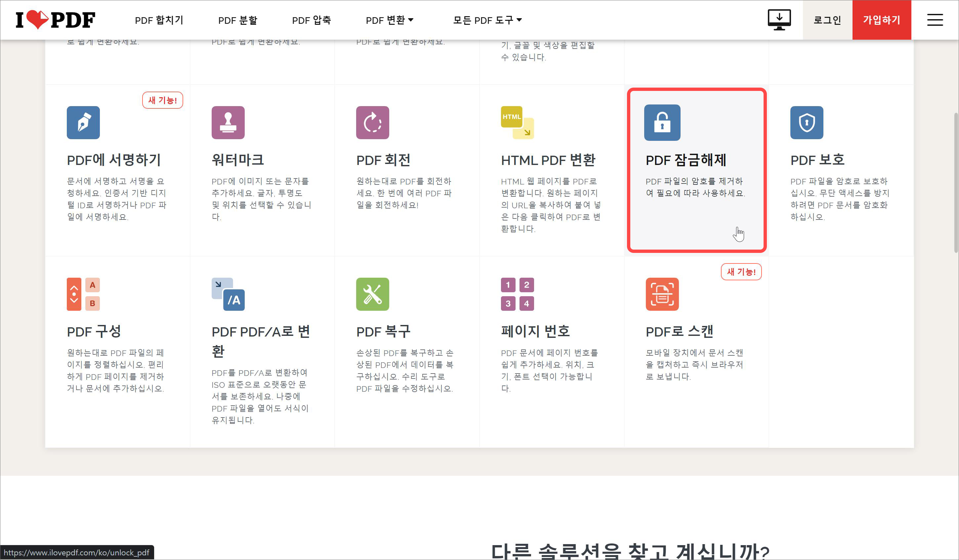The width and height of the screenshot is (959, 560).
Task: Click the PDF signature pen icon
Action: coord(83,123)
